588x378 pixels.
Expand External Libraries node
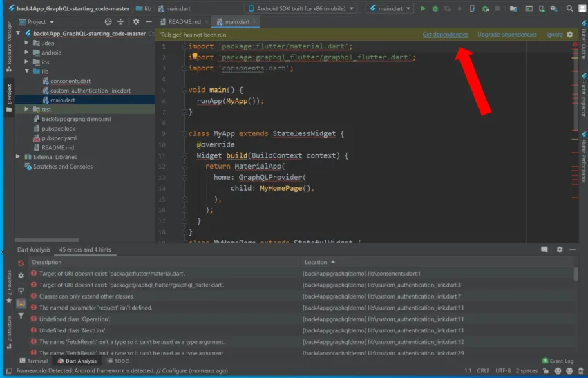tap(18, 156)
